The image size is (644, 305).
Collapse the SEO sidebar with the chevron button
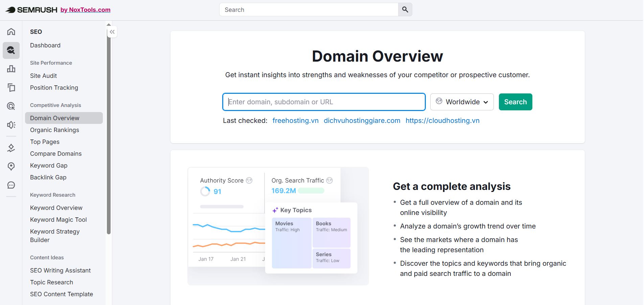coord(112,31)
